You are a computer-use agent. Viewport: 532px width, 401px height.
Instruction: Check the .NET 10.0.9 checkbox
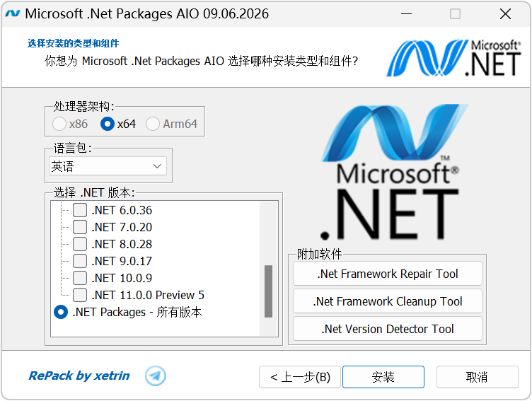(x=80, y=278)
